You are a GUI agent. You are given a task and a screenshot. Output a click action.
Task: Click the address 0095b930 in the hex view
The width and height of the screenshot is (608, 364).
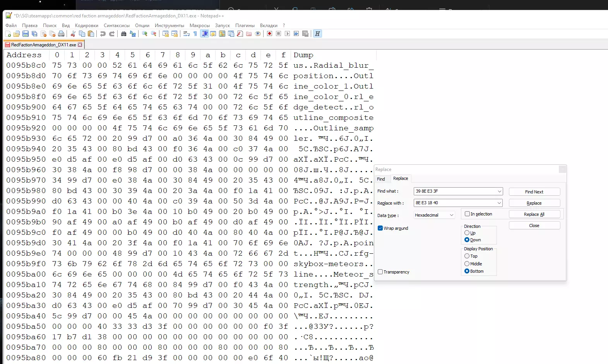coord(26,138)
